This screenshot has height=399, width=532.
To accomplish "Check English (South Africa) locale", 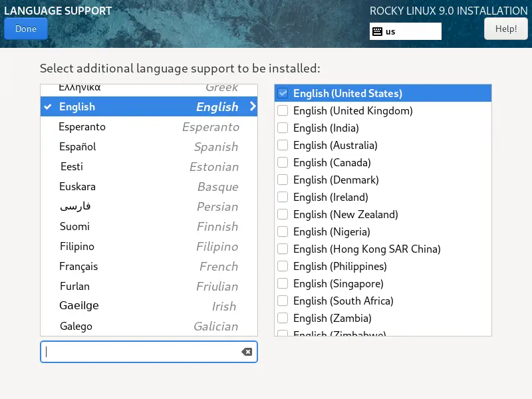I will pyautogui.click(x=283, y=301).
